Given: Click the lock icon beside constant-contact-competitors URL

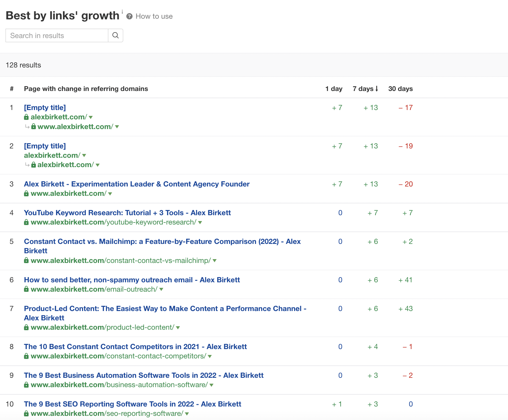Looking at the screenshot, I should tap(26, 356).
